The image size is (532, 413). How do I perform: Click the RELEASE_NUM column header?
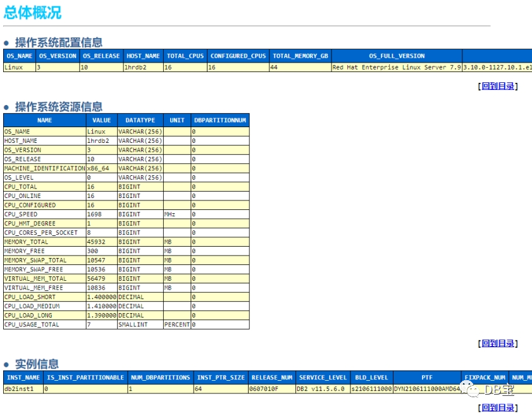pos(272,378)
